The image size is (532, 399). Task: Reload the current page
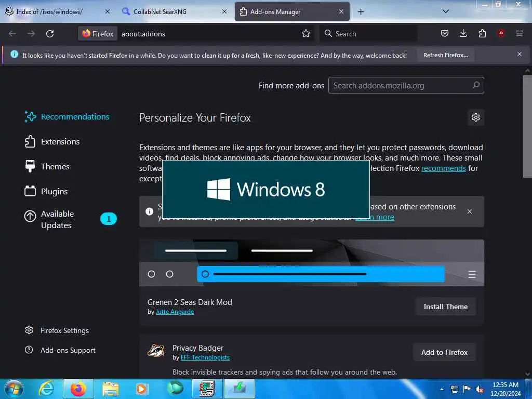pyautogui.click(x=50, y=34)
